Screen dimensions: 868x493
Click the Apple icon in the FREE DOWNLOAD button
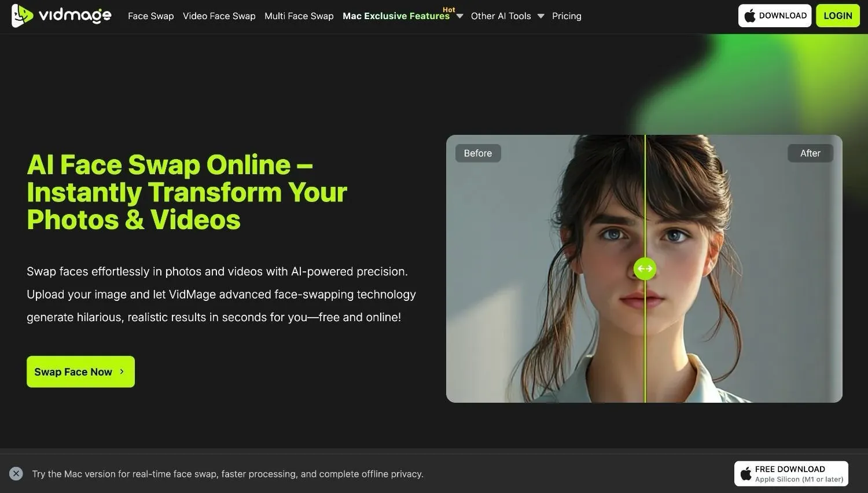pos(746,473)
